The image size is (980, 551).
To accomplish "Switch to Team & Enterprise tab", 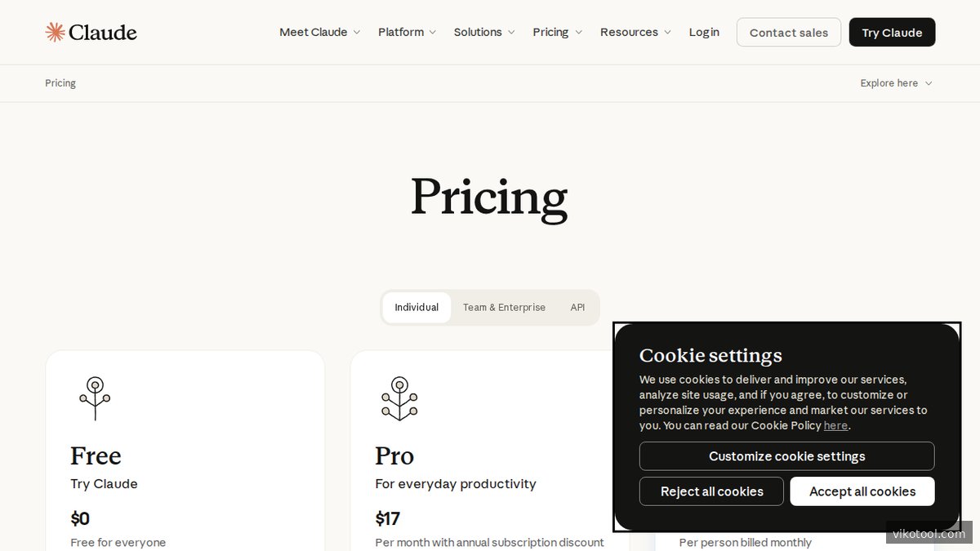I will coord(504,308).
